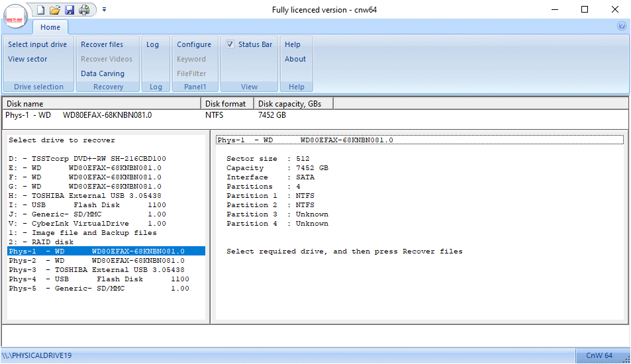Click the Disk format column header
This screenshot has width=631, height=364.
[x=227, y=104]
